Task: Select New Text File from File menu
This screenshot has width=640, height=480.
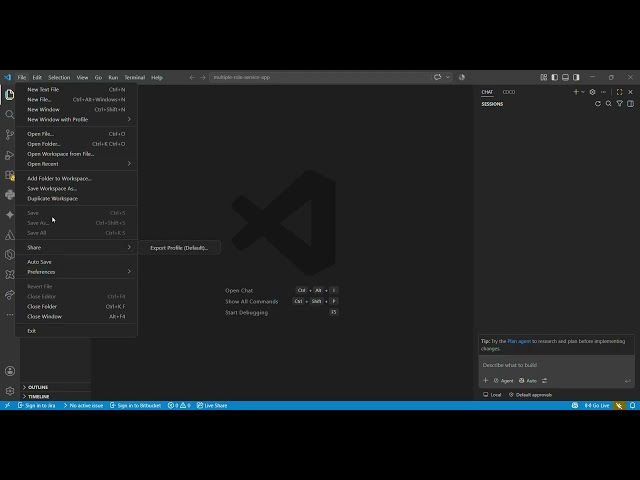Action: [76, 89]
